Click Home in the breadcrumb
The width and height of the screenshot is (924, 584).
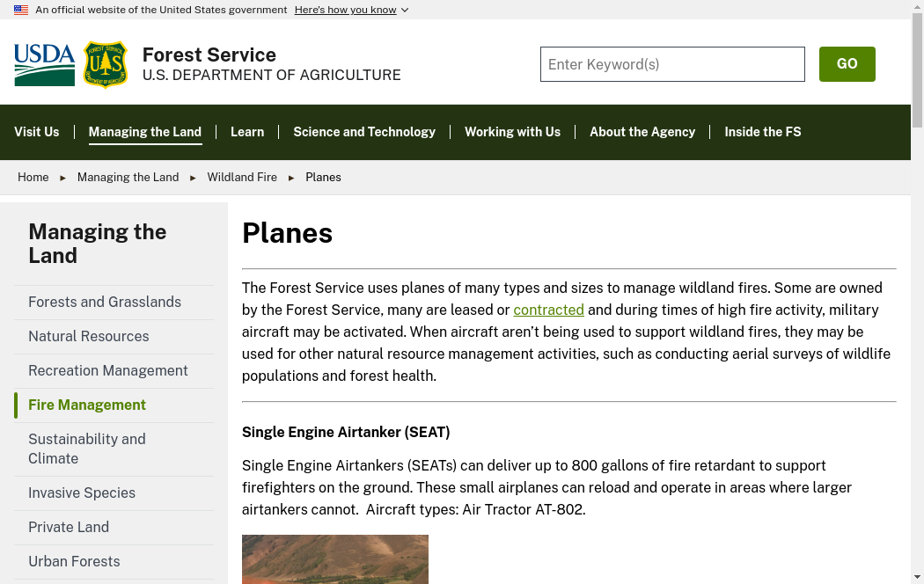tap(33, 177)
